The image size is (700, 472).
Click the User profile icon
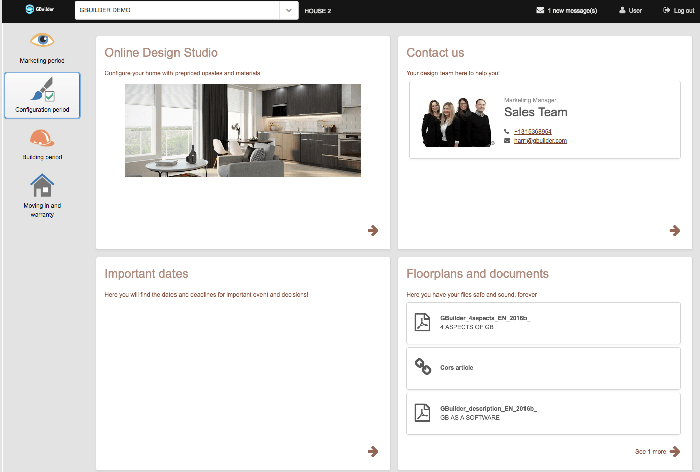(x=623, y=10)
